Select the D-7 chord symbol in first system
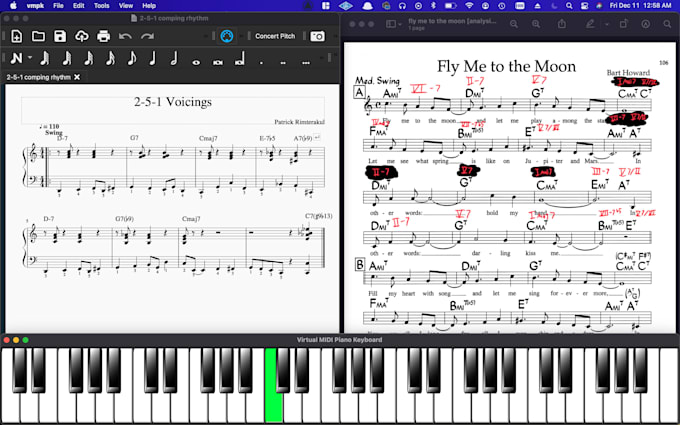 tap(62, 138)
